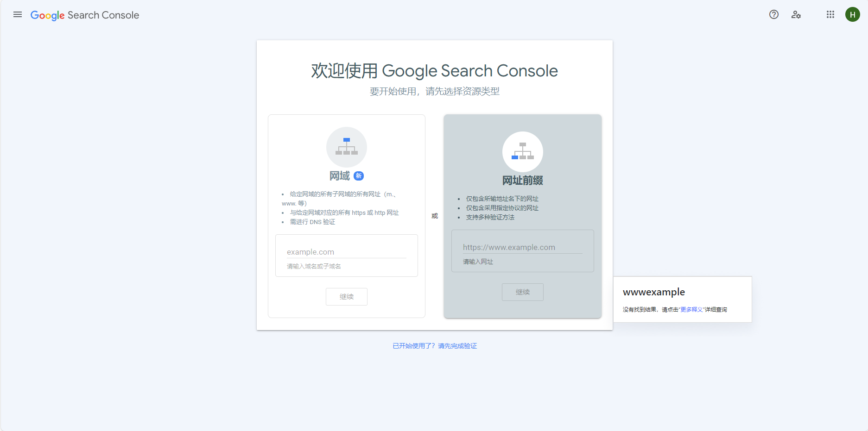The height and width of the screenshot is (431, 868).
Task: Click the 请输入域名或子域名 helper text
Action: (x=314, y=267)
